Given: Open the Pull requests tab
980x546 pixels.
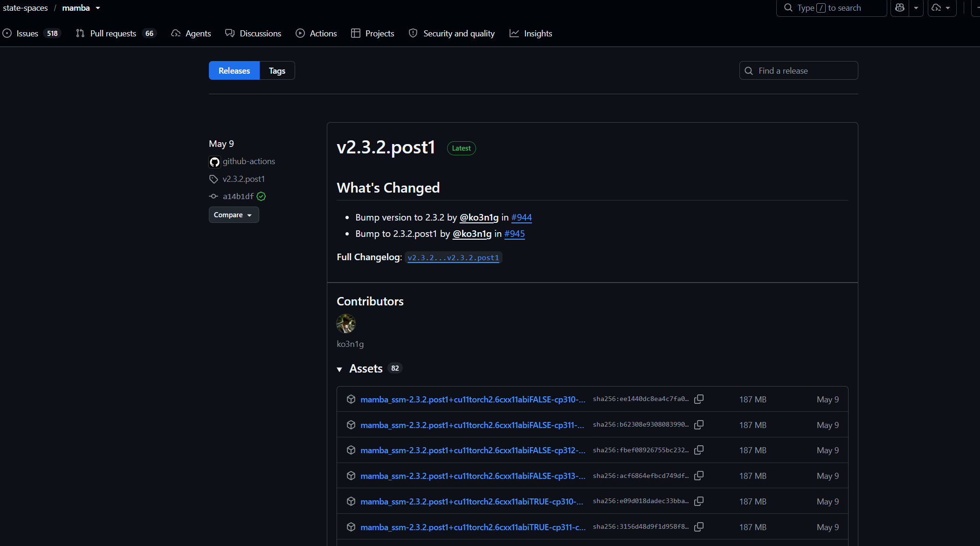Looking at the screenshot, I should coord(116,34).
